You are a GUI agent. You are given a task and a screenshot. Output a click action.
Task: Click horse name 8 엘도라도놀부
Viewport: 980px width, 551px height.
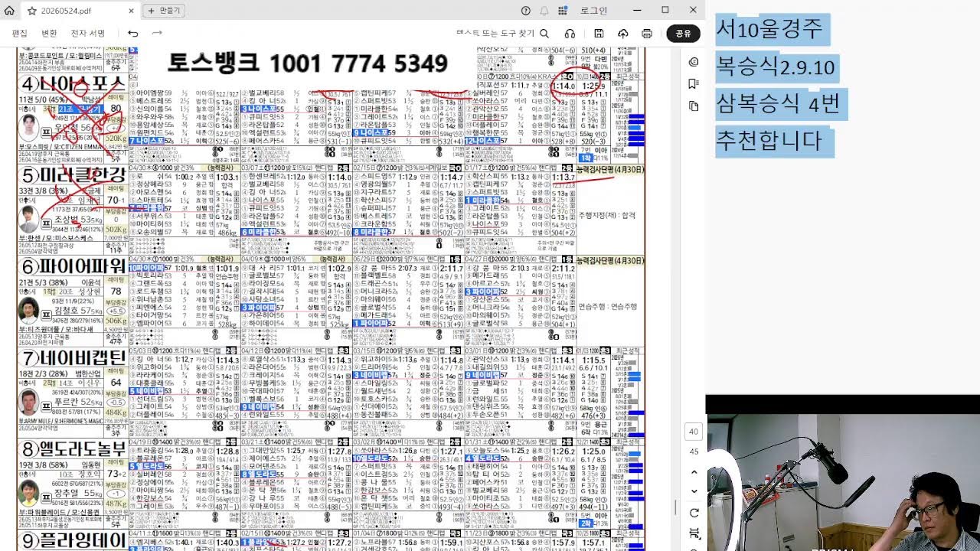tap(73, 448)
